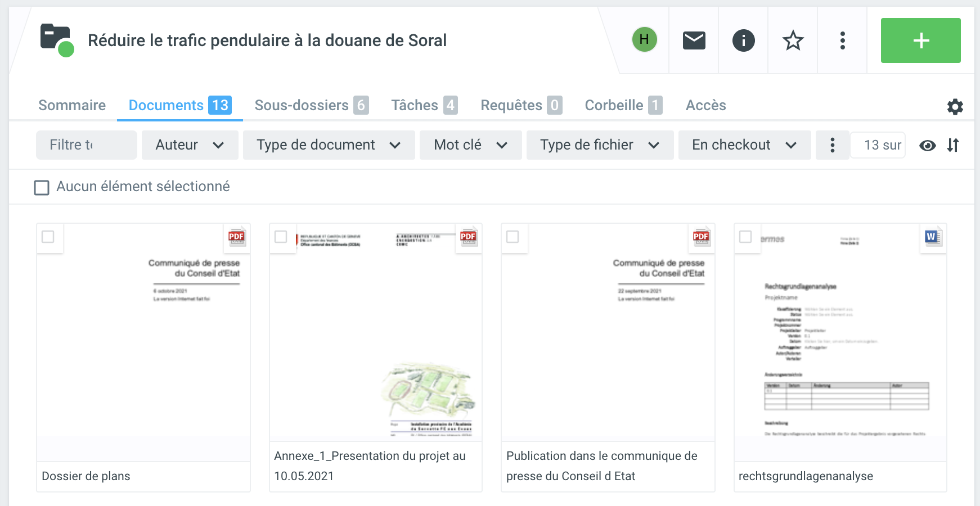Open the settings gear icon
The width and height of the screenshot is (980, 506).
coord(955,107)
